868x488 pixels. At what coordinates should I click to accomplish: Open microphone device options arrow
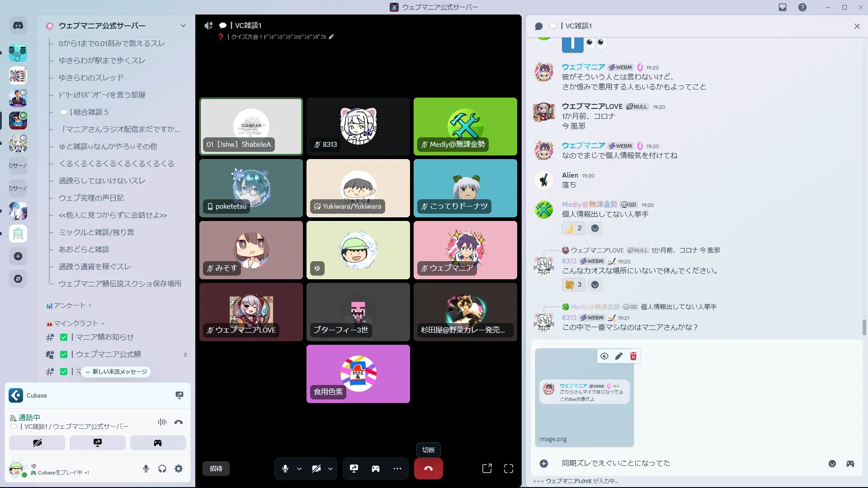[299, 469]
